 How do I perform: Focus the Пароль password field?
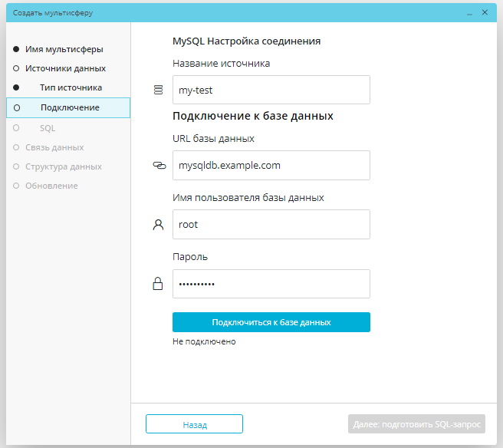(271, 284)
